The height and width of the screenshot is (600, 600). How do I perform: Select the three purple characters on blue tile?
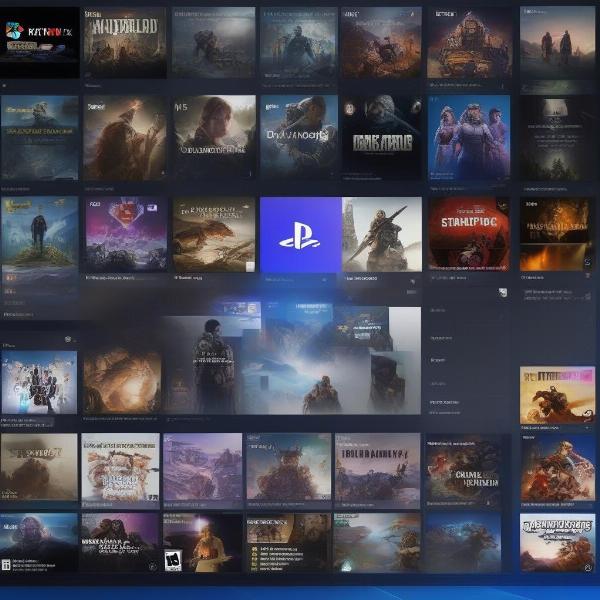pos(469,138)
